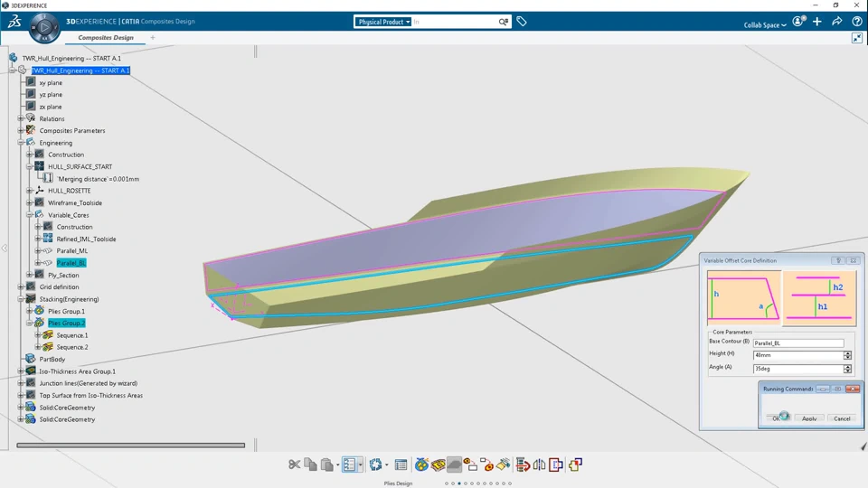Select Parallel_ML in the tree
The image size is (868, 488).
pos(72,250)
